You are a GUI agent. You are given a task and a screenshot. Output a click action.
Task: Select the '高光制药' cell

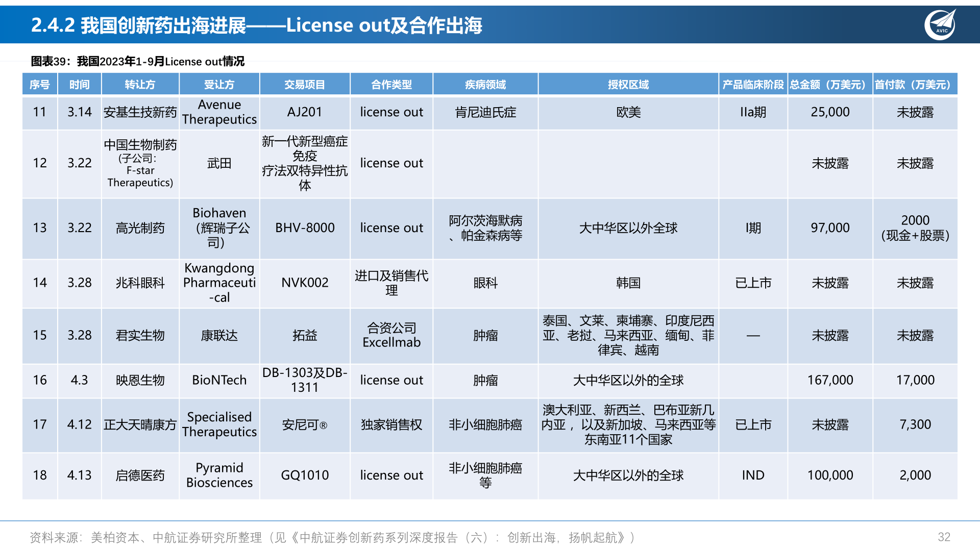[140, 228]
